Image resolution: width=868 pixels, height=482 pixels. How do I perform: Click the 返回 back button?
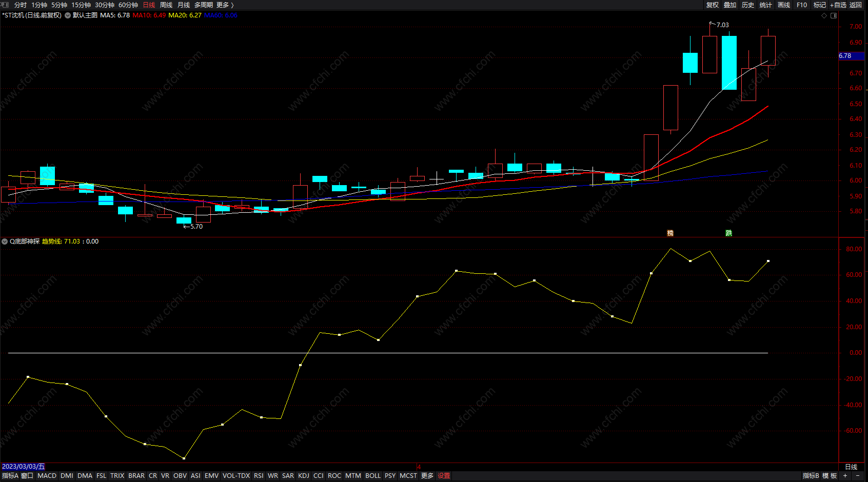[856, 5]
